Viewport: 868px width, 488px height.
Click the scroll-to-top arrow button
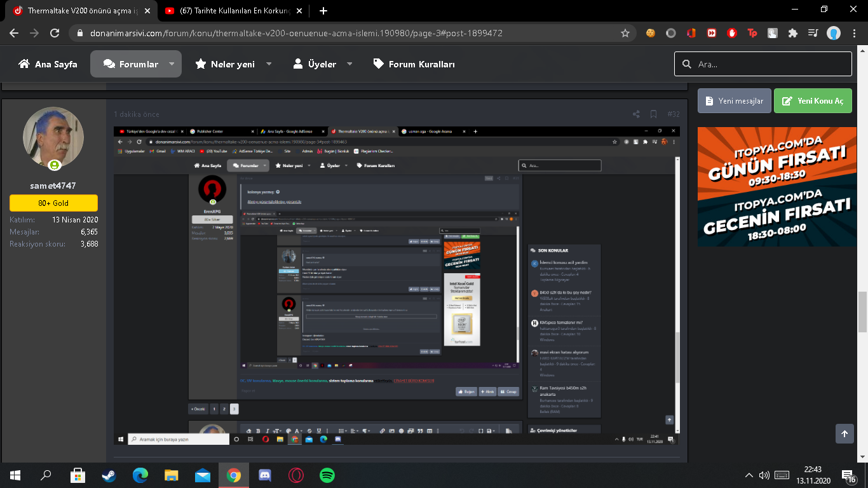click(844, 434)
